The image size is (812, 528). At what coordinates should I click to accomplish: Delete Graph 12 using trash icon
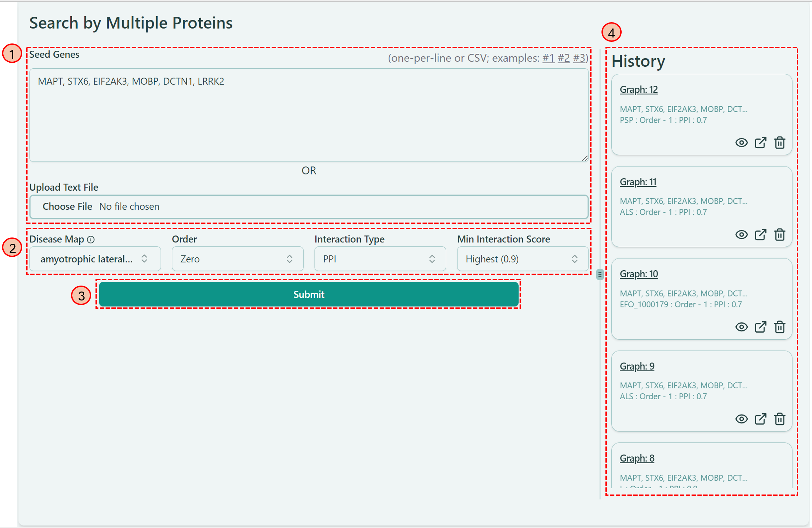pos(780,143)
